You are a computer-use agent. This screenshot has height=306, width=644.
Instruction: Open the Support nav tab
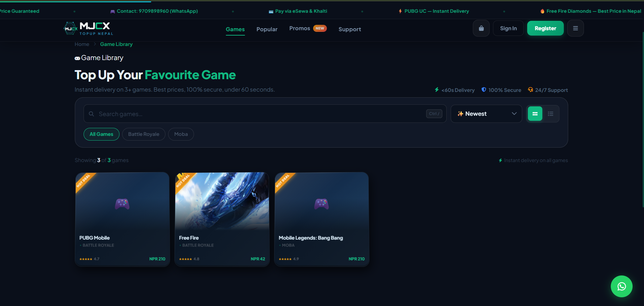350,29
